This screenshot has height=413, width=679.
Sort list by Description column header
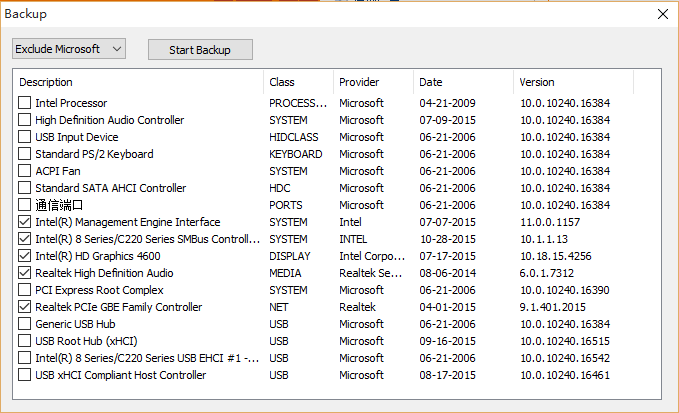click(x=140, y=82)
